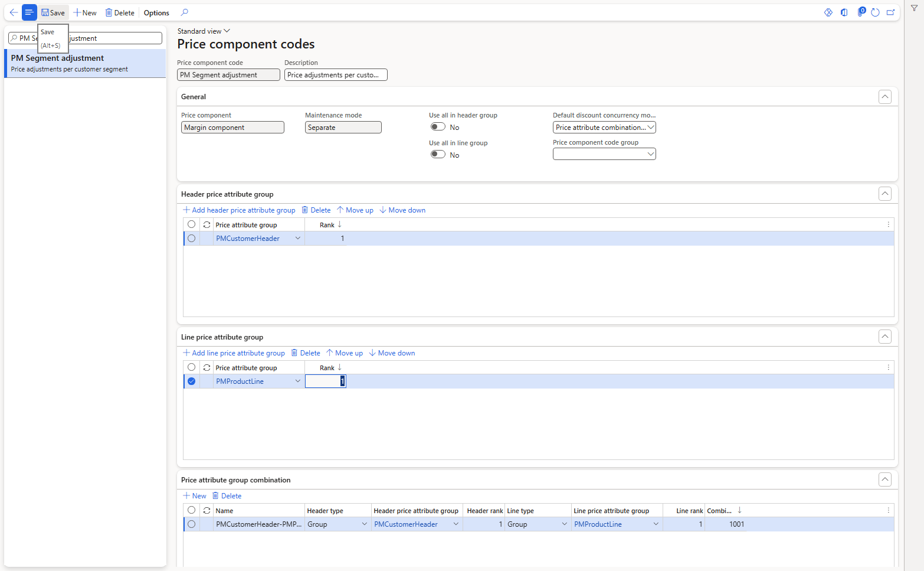Sort combination grid by Combi... column arrow
Viewport: 924px width, 571px height.
point(740,511)
